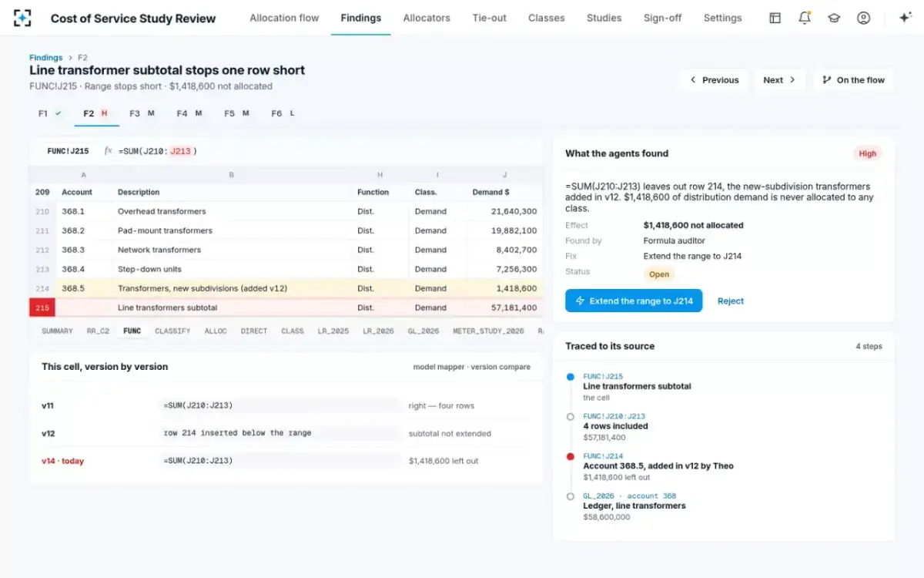Open the notifications bell

tap(805, 18)
